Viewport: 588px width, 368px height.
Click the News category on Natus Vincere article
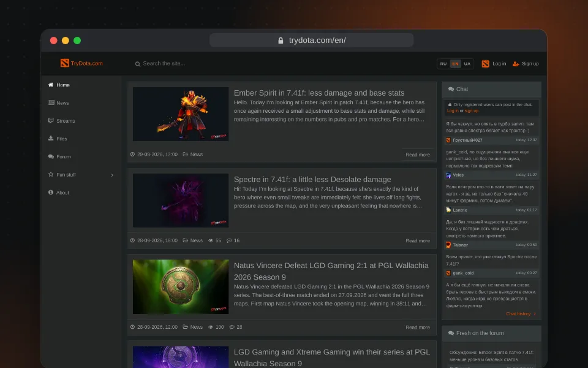pos(197,327)
